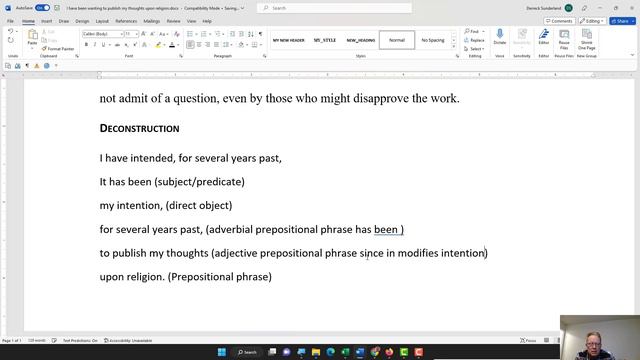The height and width of the screenshot is (360, 640).
Task: Click the Decrease Font Size icon
Action: point(152,34)
